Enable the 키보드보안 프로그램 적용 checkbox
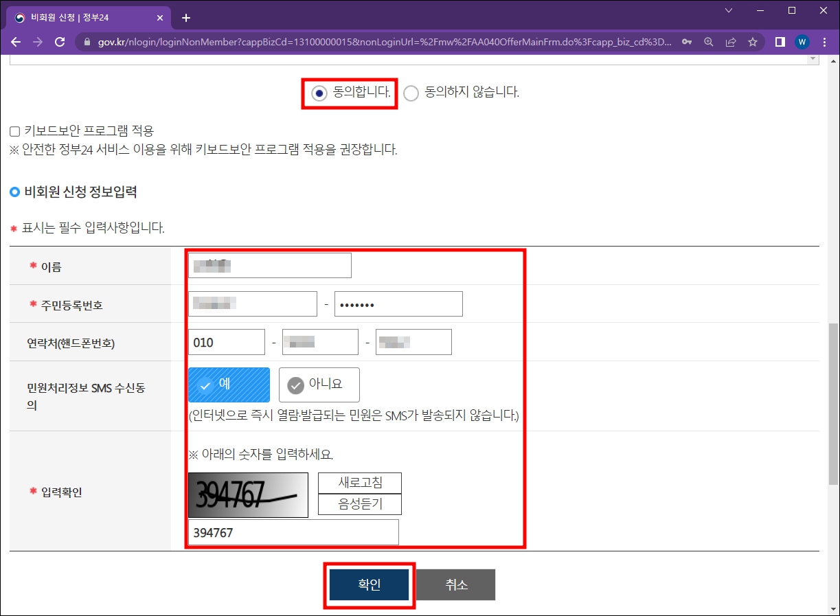This screenshot has height=616, width=840. tap(15, 130)
